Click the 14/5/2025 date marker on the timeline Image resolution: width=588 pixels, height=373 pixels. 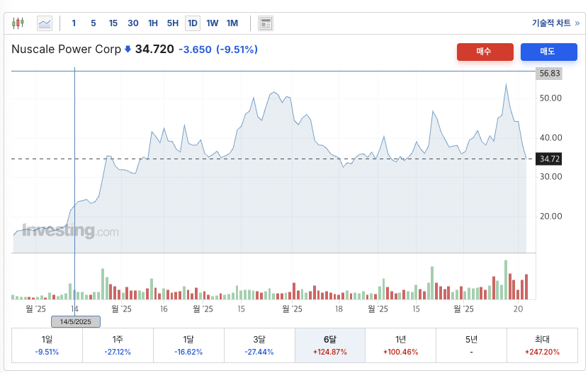pyautogui.click(x=74, y=321)
